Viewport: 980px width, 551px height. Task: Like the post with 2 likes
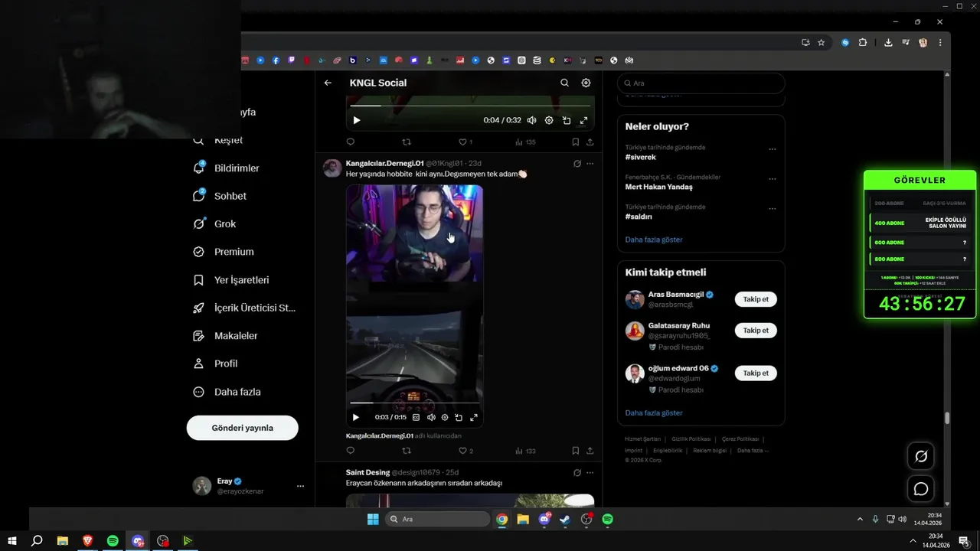click(465, 451)
